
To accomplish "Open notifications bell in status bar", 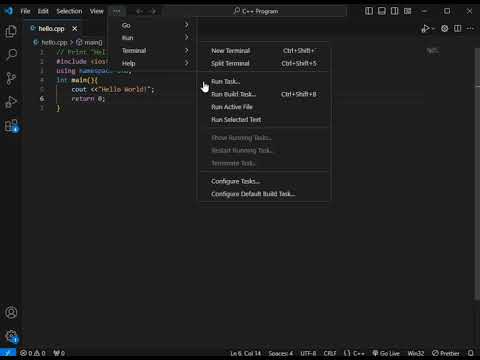I will [471, 353].
